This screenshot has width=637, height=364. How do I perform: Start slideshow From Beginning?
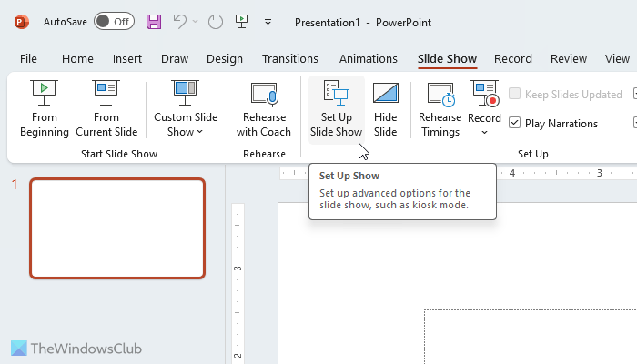[x=44, y=107]
